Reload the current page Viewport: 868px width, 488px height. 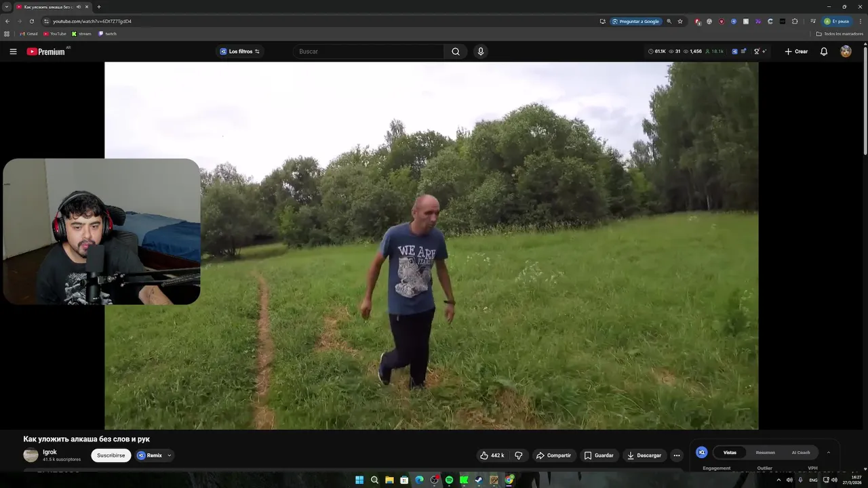coord(32,21)
